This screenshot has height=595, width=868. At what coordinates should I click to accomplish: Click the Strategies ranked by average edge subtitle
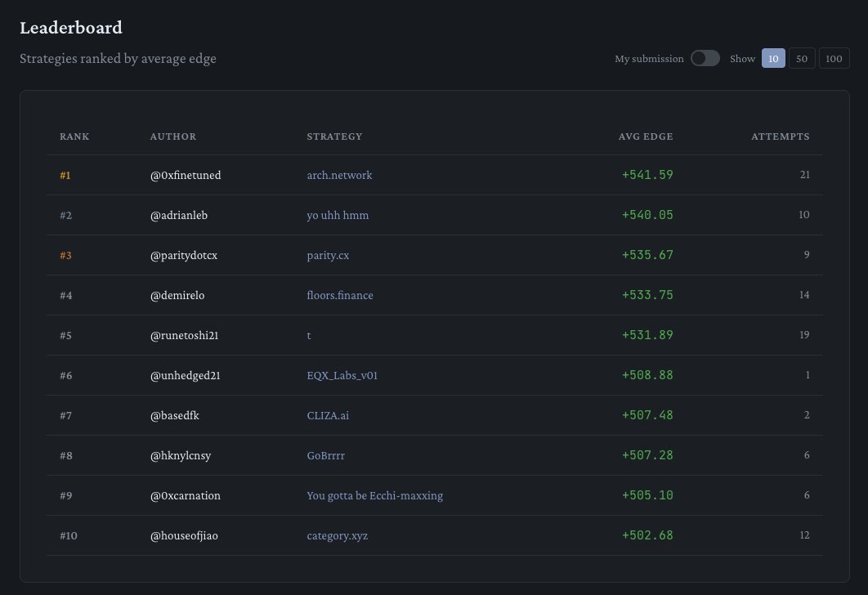tap(118, 59)
